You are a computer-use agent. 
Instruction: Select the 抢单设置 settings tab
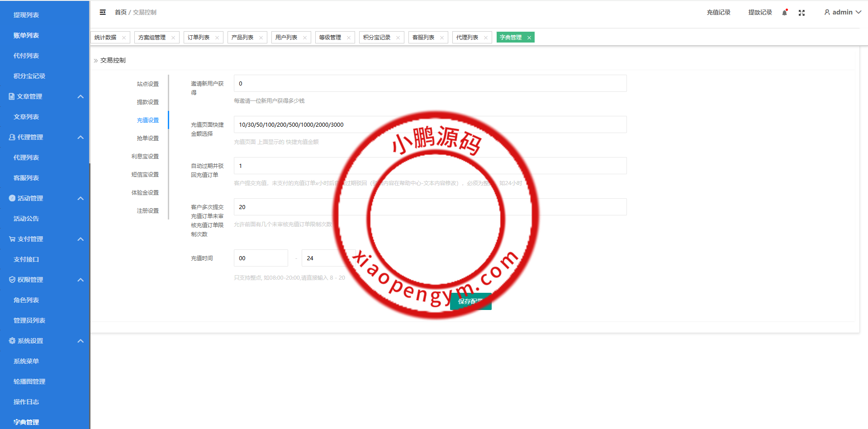(147, 138)
